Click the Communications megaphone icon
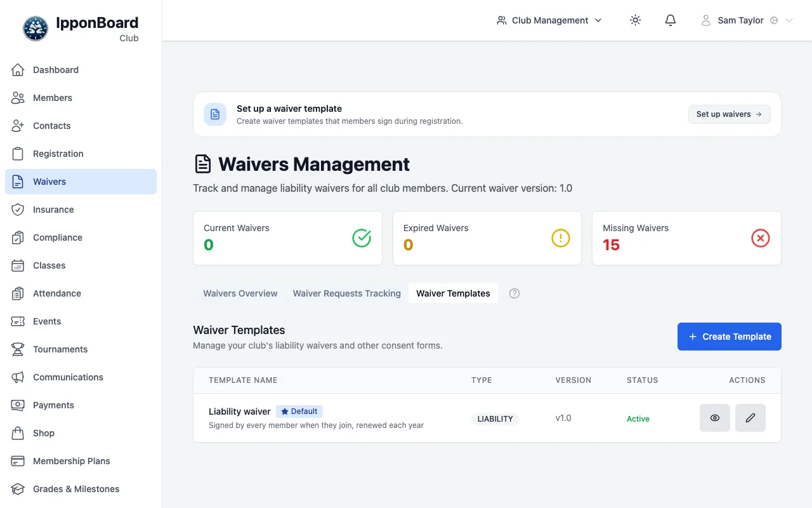Image resolution: width=812 pixels, height=508 pixels. (18, 377)
